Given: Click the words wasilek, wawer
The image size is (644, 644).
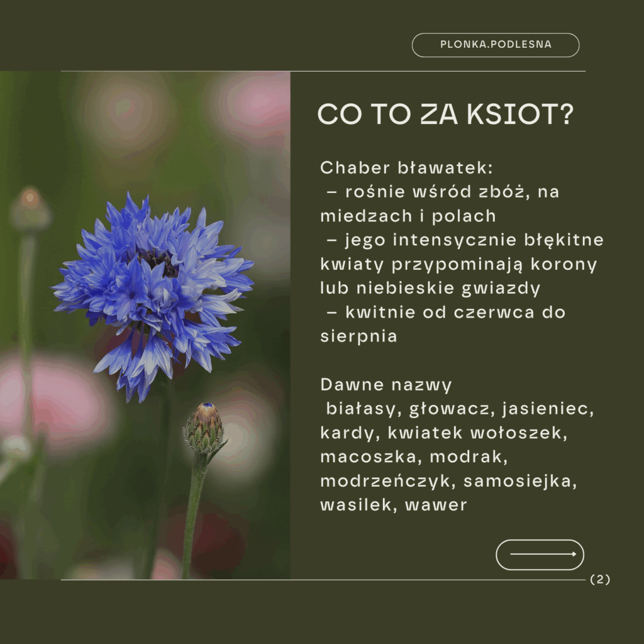Looking at the screenshot, I should point(394,505).
